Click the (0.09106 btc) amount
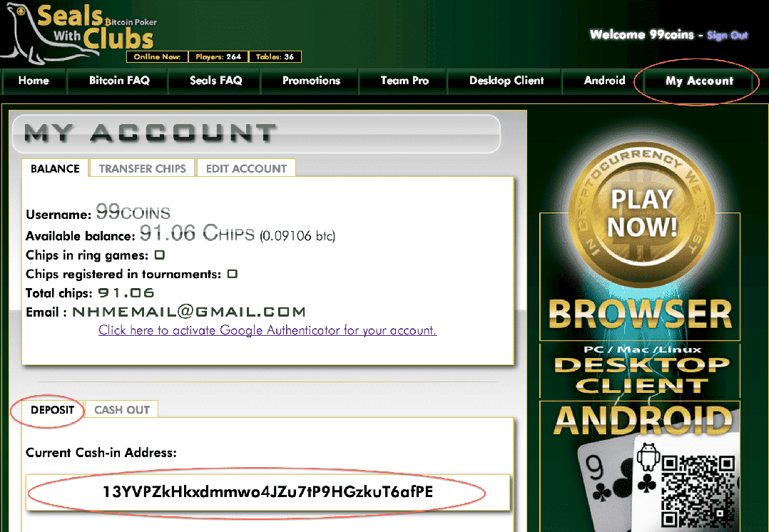The width and height of the screenshot is (769, 532). 297,236
